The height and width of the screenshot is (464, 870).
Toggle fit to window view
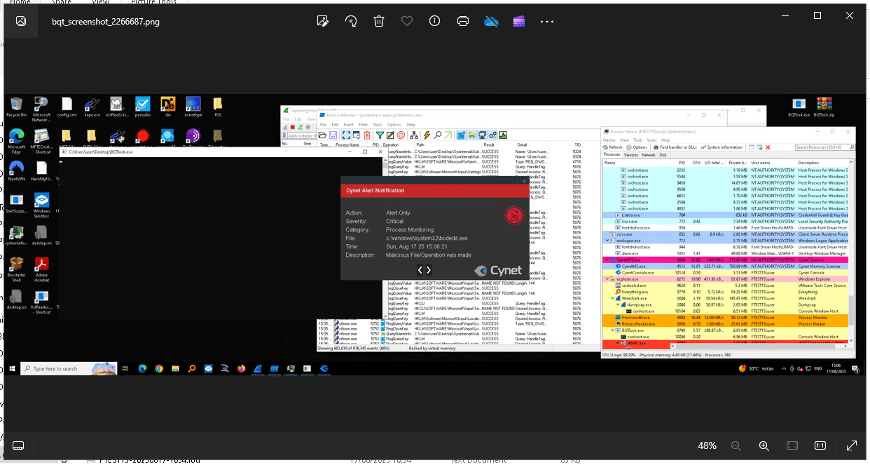coord(793,444)
